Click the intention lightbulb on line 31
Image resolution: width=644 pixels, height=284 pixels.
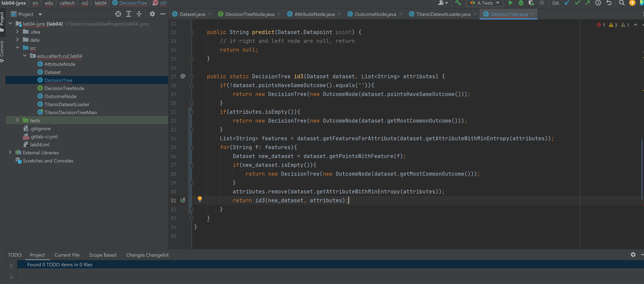pos(200,199)
